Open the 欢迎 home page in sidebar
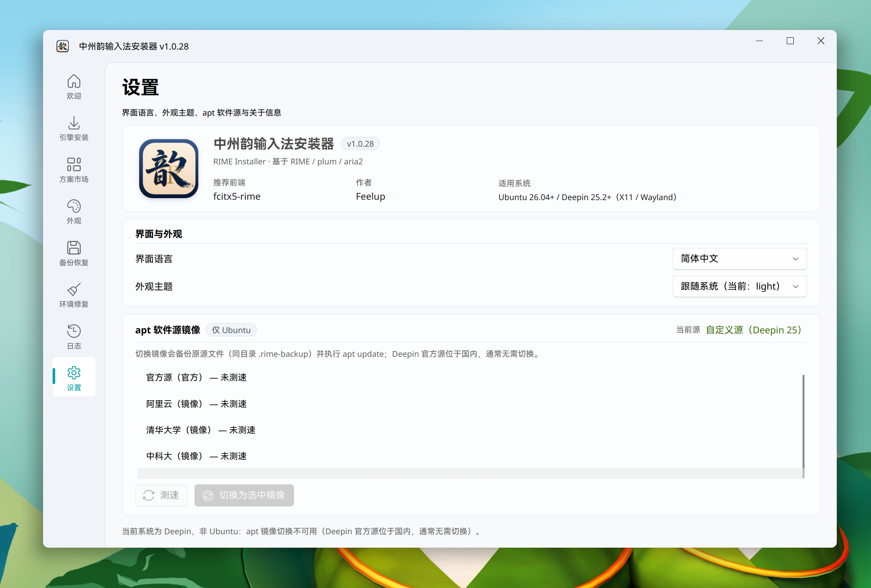 (x=74, y=87)
